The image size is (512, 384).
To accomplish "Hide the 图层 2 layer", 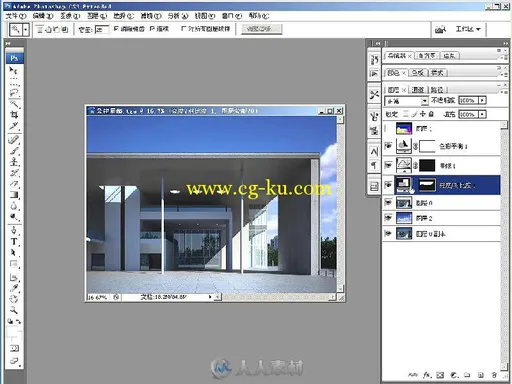I will point(388,218).
